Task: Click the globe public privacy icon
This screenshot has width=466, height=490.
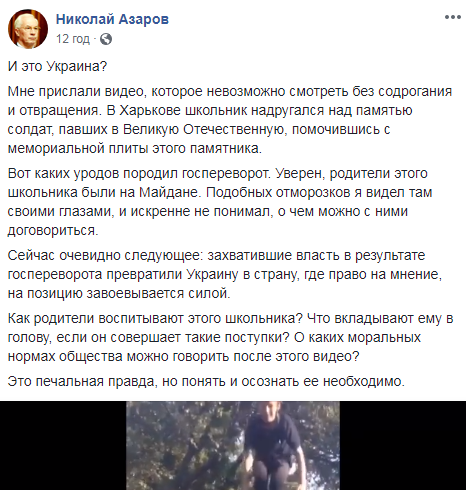Action: pyautogui.click(x=106, y=39)
